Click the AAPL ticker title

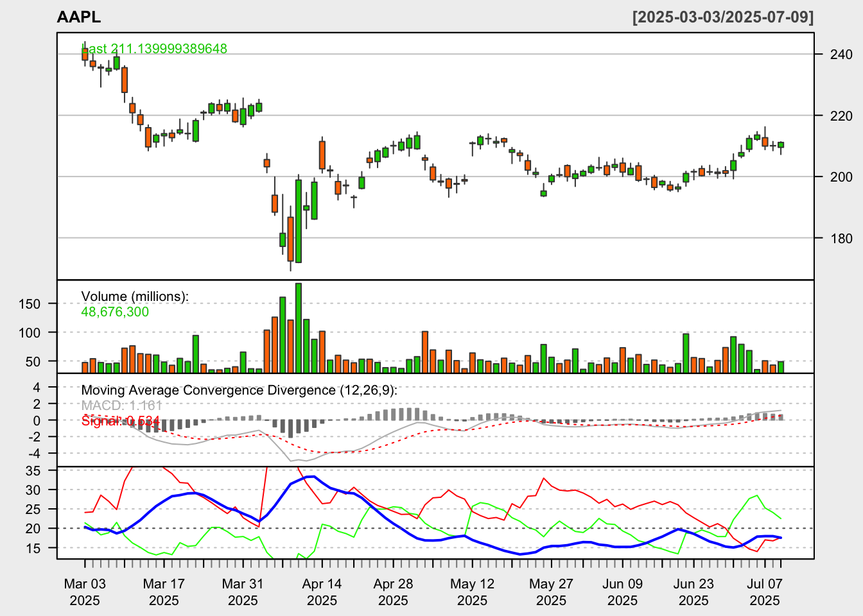(78, 17)
